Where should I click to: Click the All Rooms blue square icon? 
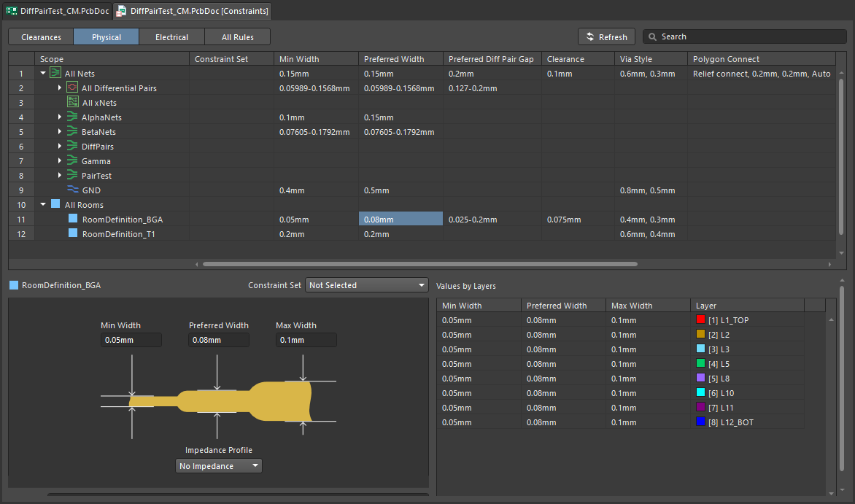pos(55,205)
